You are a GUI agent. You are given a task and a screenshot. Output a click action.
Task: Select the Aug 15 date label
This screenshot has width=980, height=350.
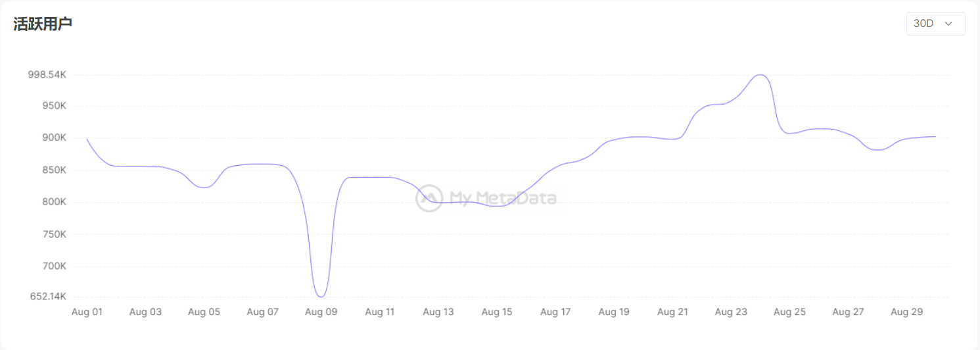pyautogui.click(x=497, y=312)
